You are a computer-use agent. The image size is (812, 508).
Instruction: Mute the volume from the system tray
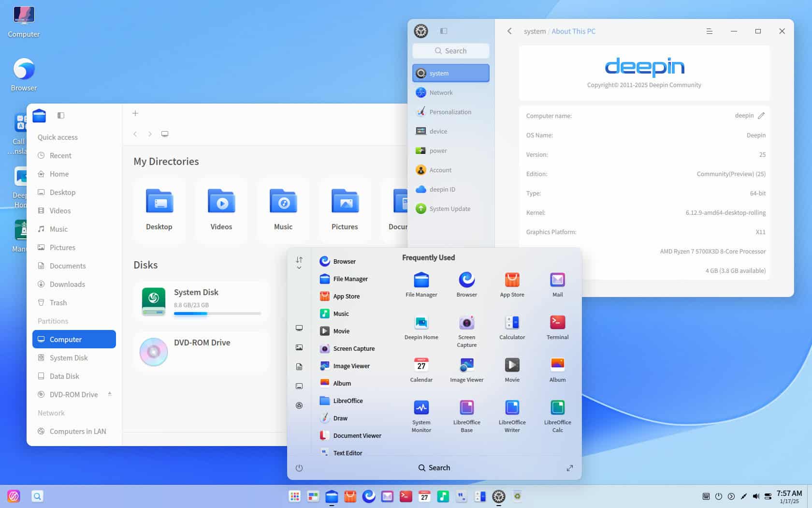pos(755,496)
